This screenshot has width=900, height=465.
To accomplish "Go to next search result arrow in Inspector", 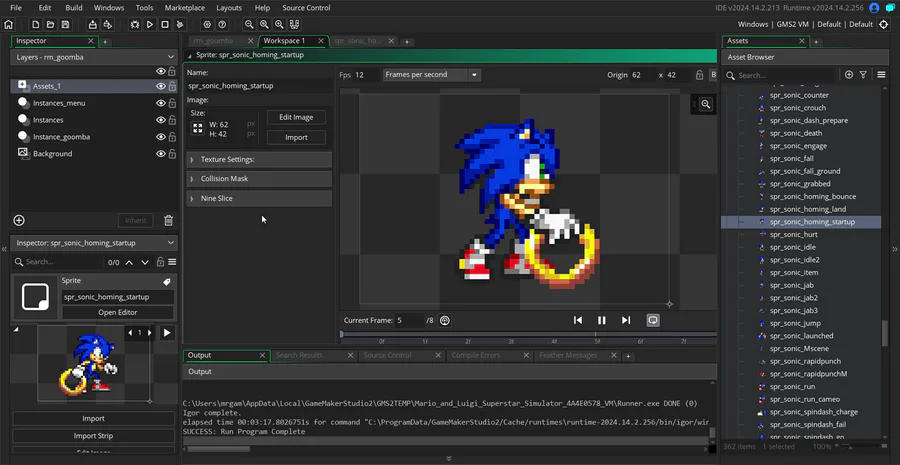I will tap(145, 262).
